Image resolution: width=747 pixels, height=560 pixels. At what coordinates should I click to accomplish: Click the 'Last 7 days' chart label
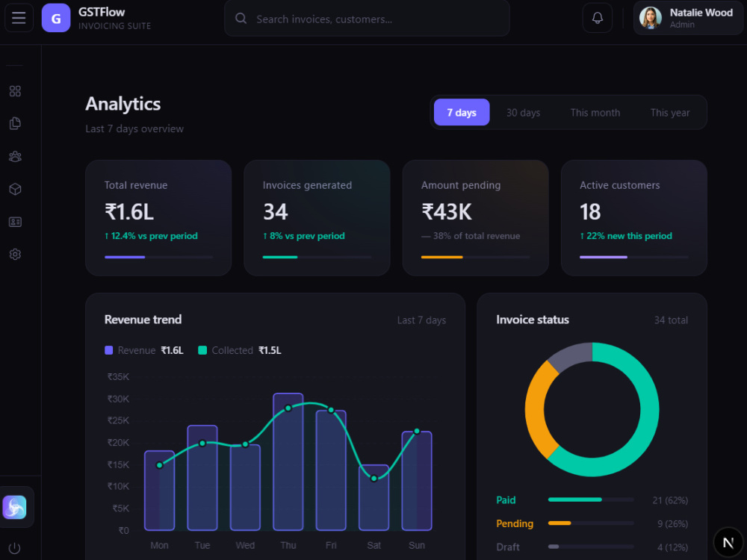coord(421,320)
